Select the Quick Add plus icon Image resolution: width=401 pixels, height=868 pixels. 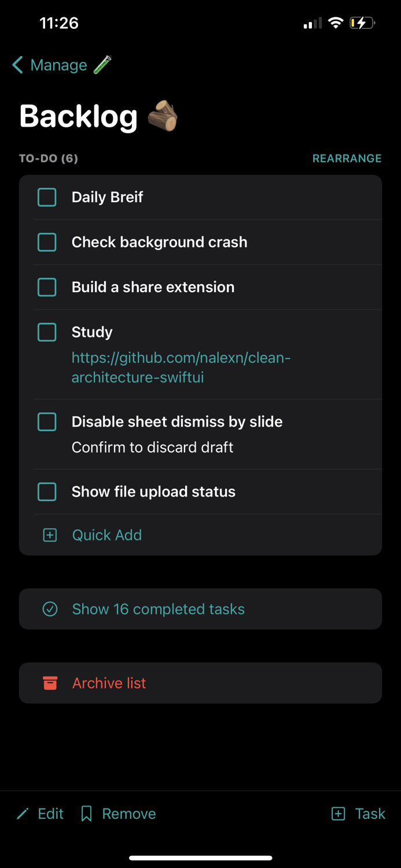pos(50,535)
